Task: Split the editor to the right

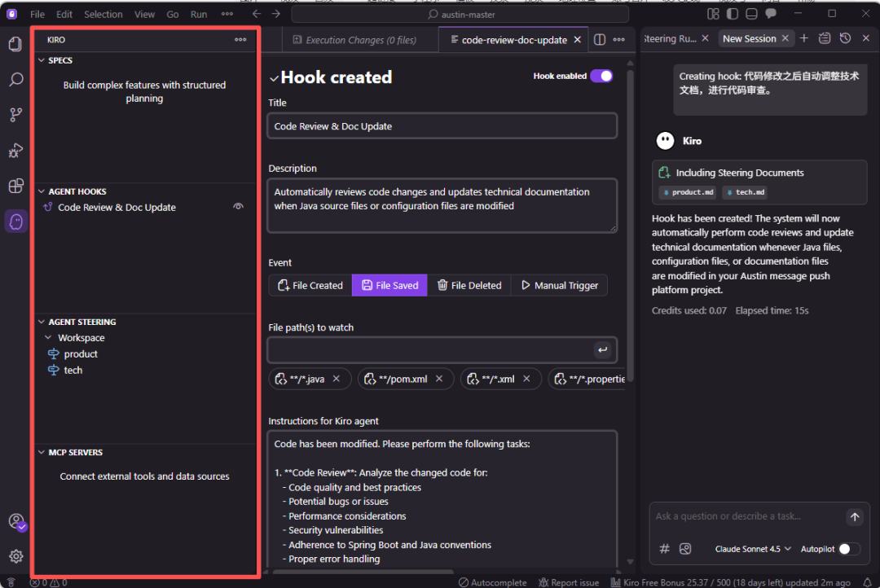Action: 600,40
